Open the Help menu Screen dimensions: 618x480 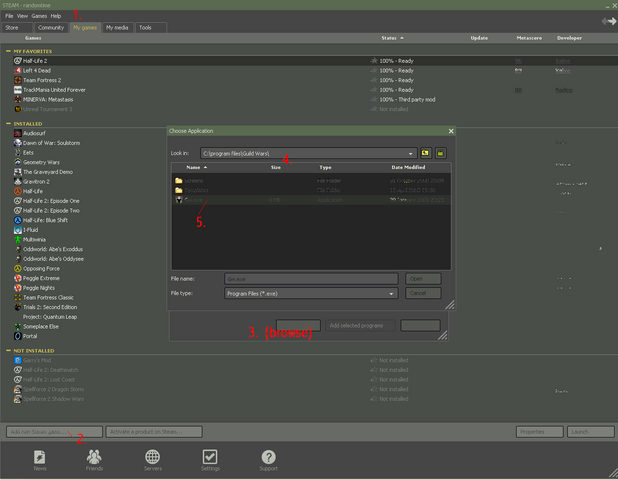56,16
